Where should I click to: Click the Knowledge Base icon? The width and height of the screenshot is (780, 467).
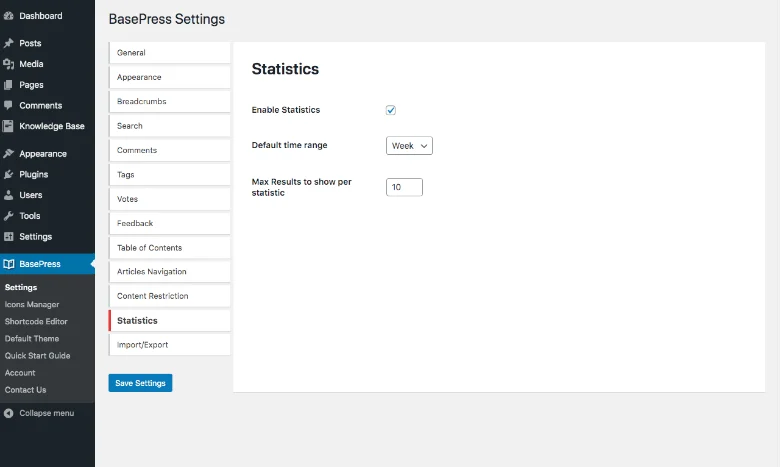pos(8,126)
